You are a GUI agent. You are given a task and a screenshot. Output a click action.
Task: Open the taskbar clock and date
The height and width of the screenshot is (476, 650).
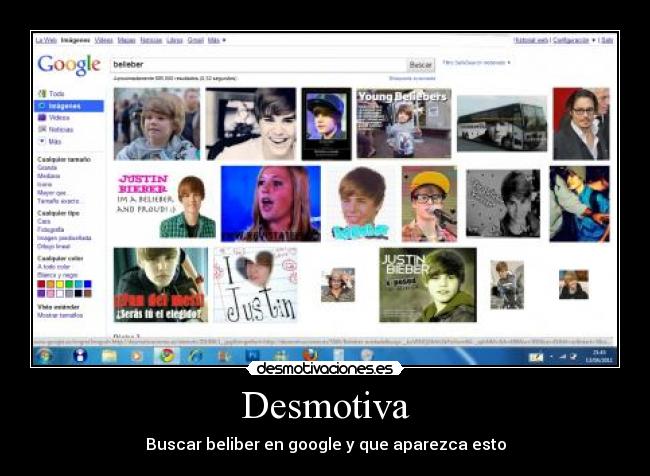pyautogui.click(x=599, y=356)
